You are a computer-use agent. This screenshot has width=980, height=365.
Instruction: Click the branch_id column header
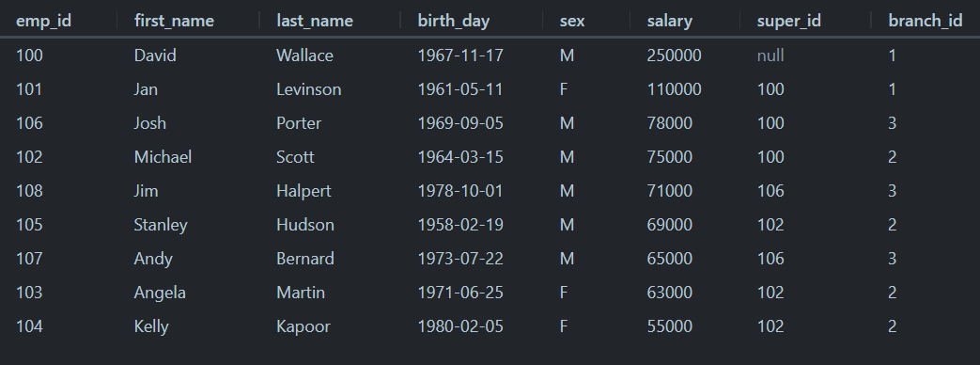click(925, 21)
